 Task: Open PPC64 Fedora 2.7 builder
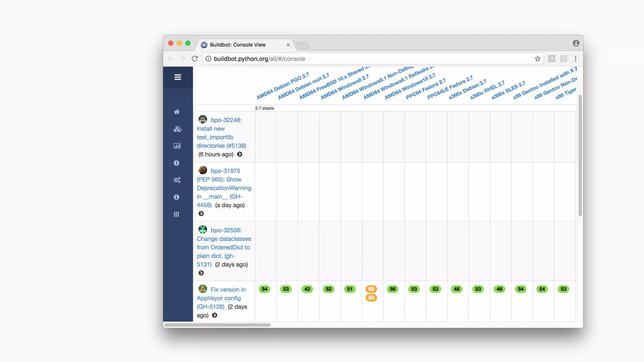coord(426,89)
